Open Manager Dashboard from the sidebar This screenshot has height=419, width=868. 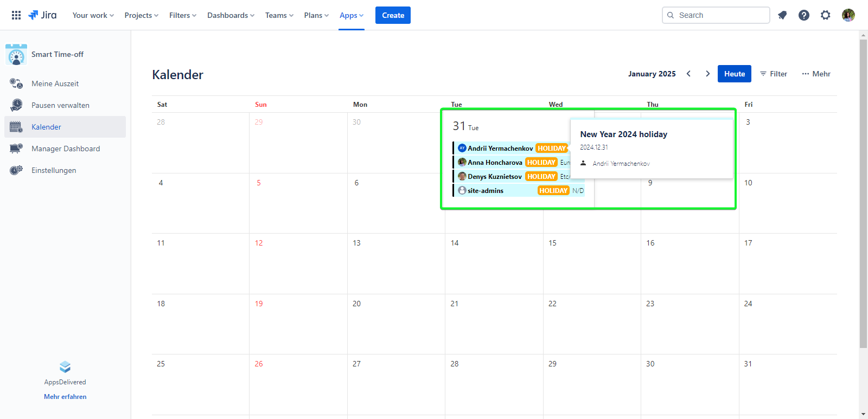point(66,149)
